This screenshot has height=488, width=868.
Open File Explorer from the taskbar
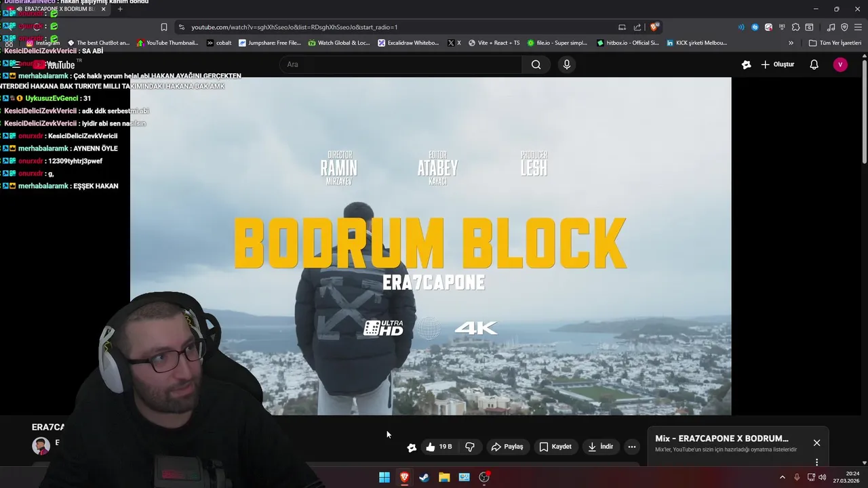444,477
